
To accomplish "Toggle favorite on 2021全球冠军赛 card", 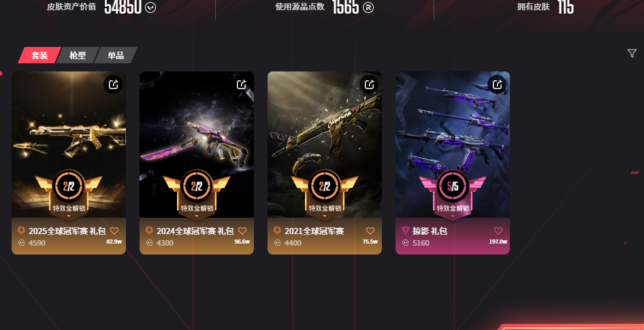I will [x=370, y=231].
